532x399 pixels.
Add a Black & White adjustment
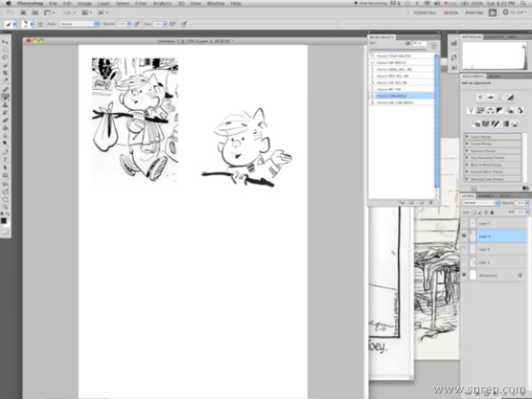click(500, 111)
